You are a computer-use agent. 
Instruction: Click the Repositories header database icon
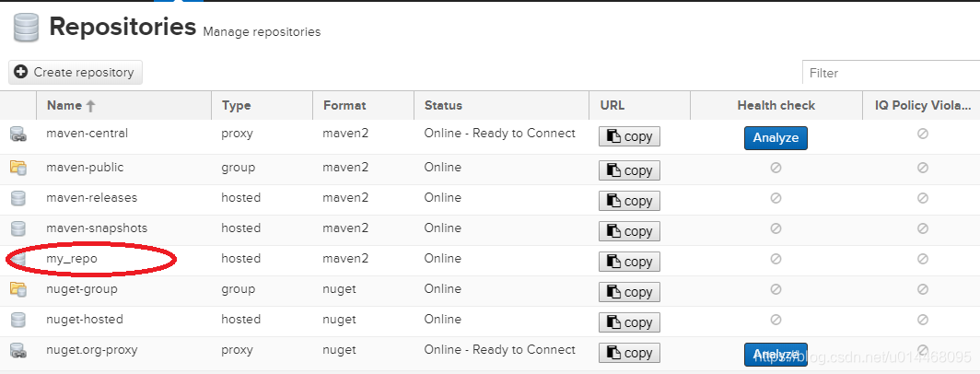26,28
